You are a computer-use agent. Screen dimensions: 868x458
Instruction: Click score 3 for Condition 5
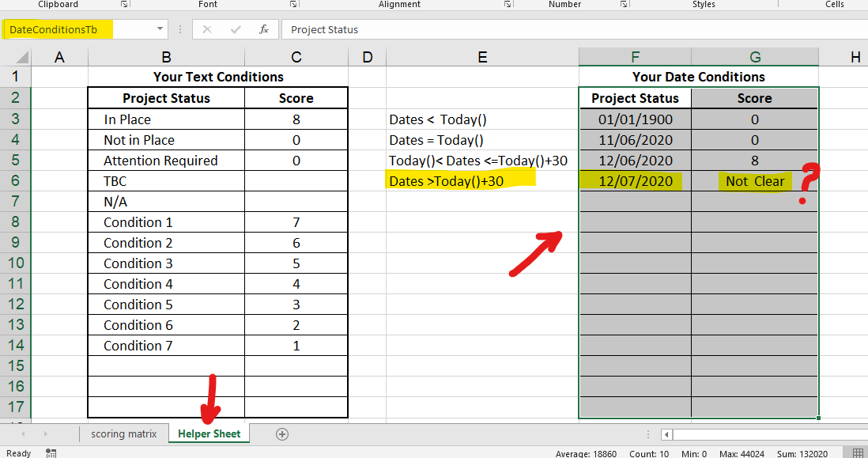pyautogui.click(x=296, y=304)
